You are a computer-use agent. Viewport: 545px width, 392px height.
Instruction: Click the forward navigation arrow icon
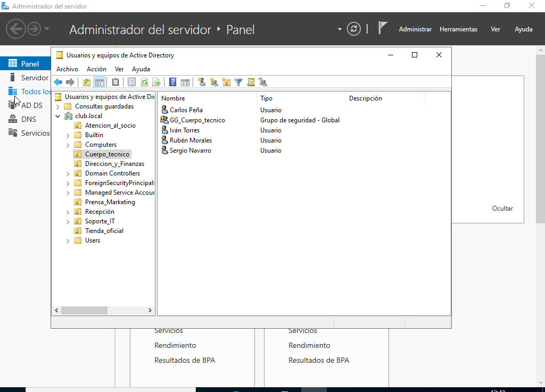(70, 82)
